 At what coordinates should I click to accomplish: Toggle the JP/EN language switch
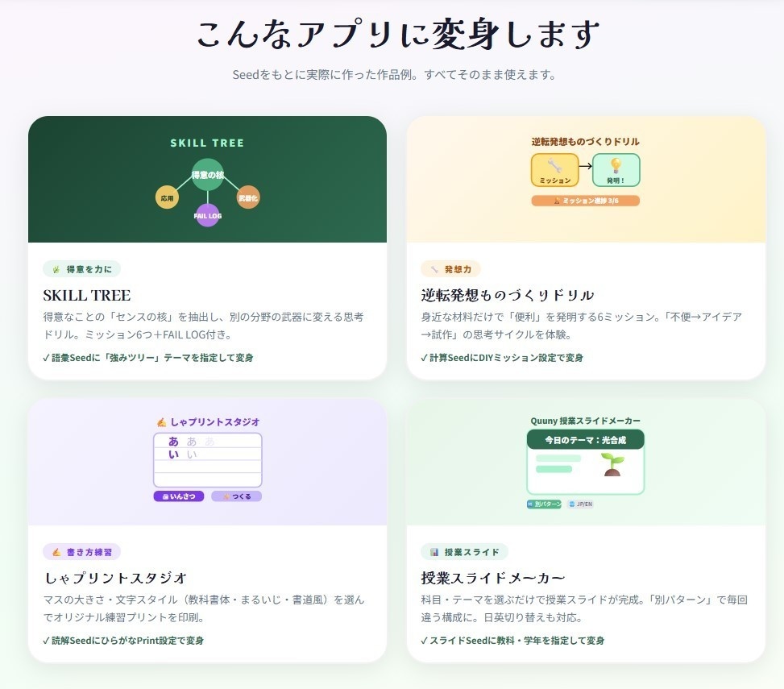pos(582,502)
